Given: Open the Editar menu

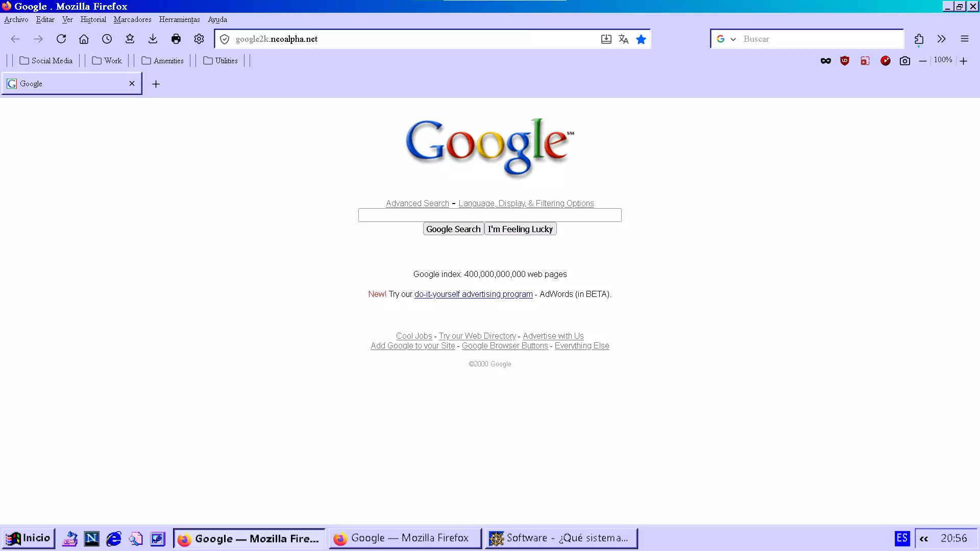Looking at the screenshot, I should click(x=45, y=19).
